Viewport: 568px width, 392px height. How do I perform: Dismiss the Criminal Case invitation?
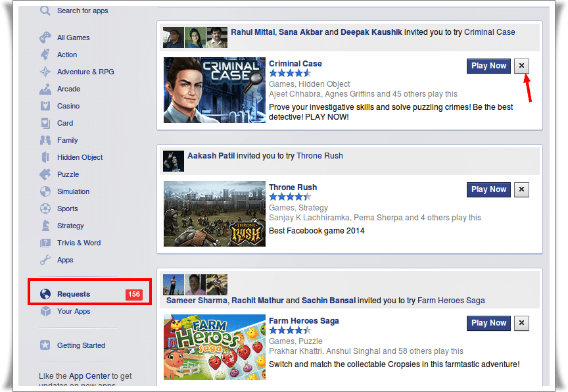pyautogui.click(x=521, y=66)
